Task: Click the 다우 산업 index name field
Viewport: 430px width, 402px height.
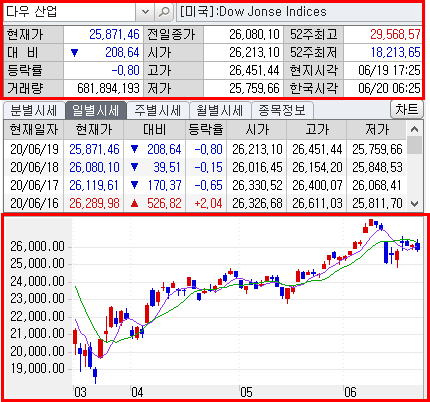Action: pos(70,12)
